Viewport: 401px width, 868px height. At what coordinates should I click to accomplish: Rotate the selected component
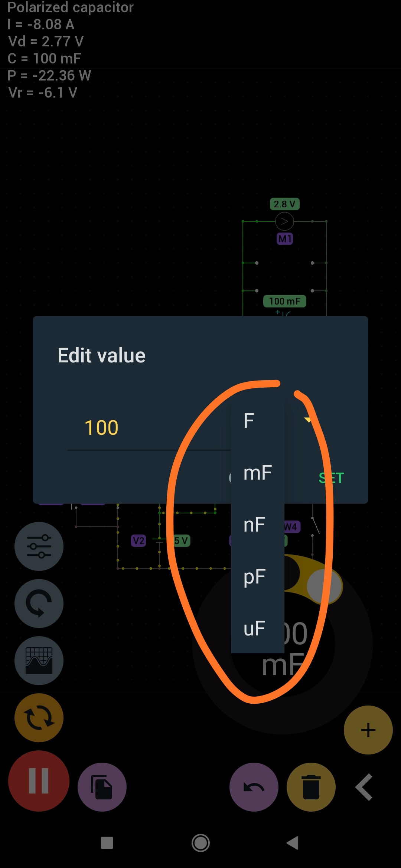click(39, 604)
